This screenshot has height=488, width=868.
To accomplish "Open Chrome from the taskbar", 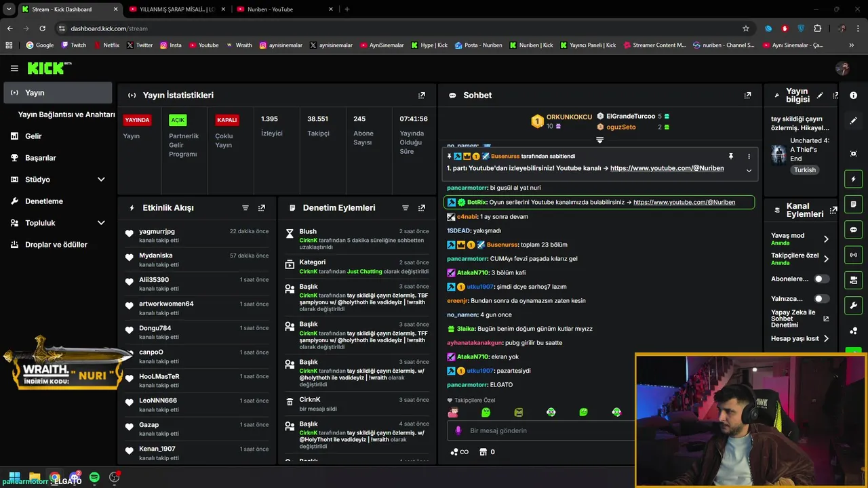I will [x=54, y=478].
